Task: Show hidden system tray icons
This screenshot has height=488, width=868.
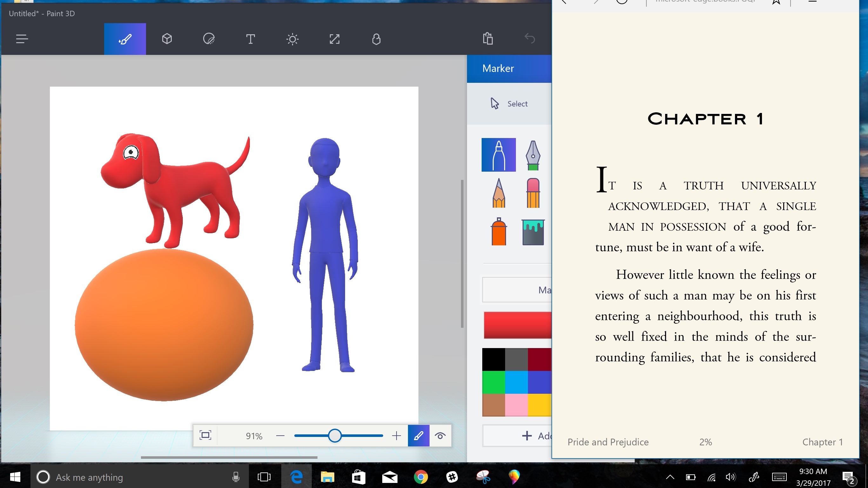Action: [670, 477]
